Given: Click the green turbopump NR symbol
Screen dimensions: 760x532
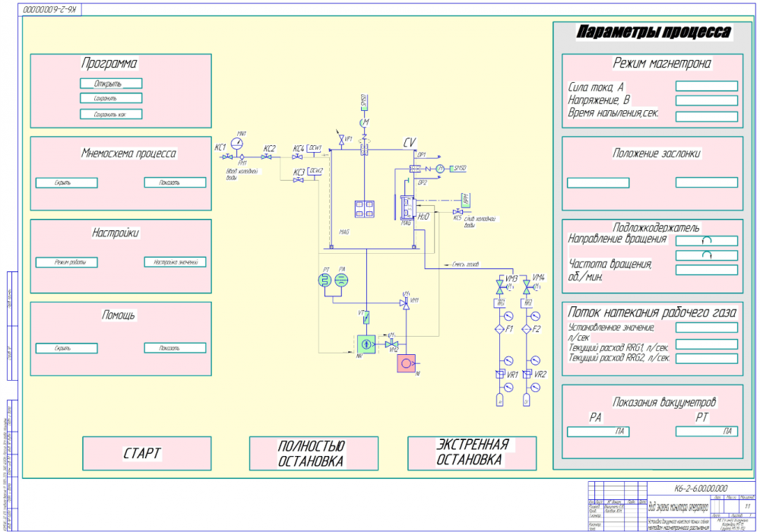Looking at the screenshot, I should (366, 344).
